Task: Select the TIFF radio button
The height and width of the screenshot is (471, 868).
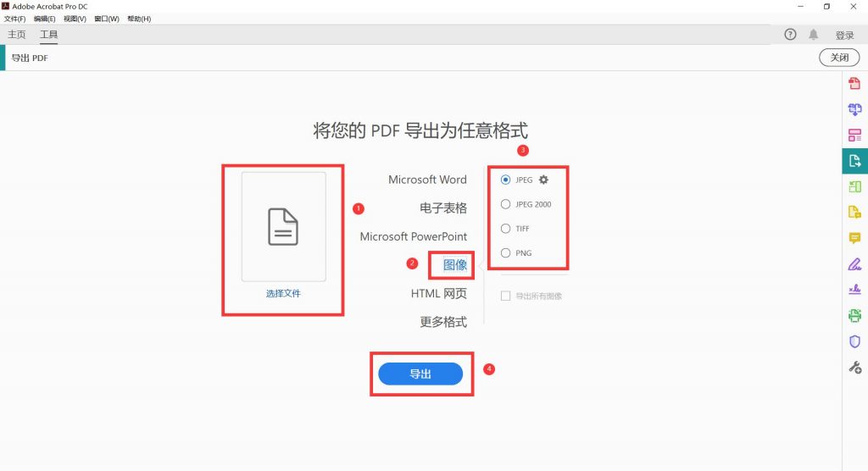Action: pyautogui.click(x=505, y=229)
